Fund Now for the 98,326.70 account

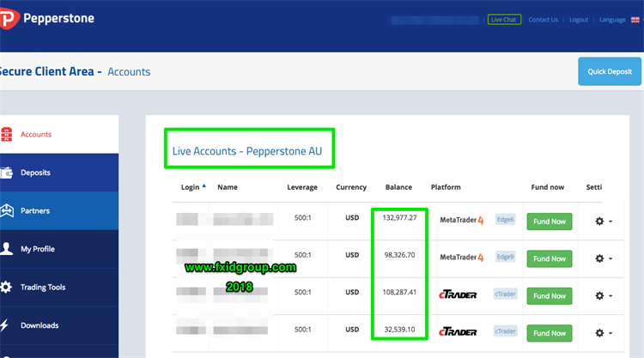pos(550,258)
